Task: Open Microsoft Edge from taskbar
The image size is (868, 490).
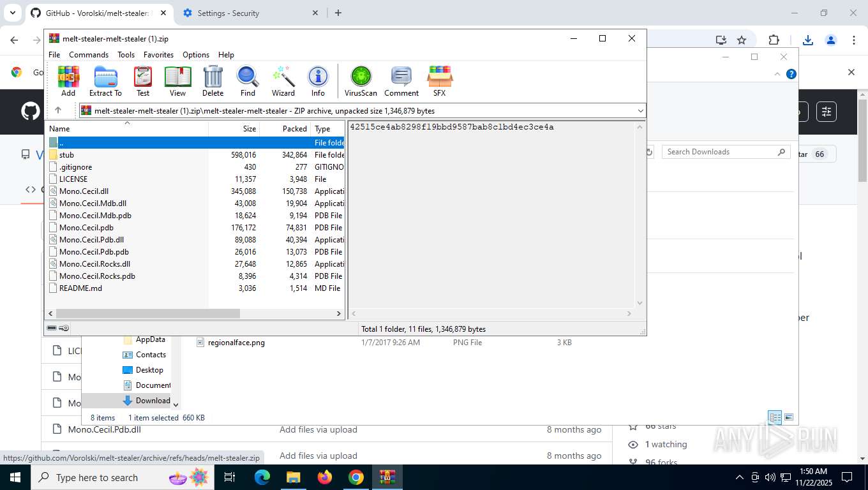Action: click(262, 477)
